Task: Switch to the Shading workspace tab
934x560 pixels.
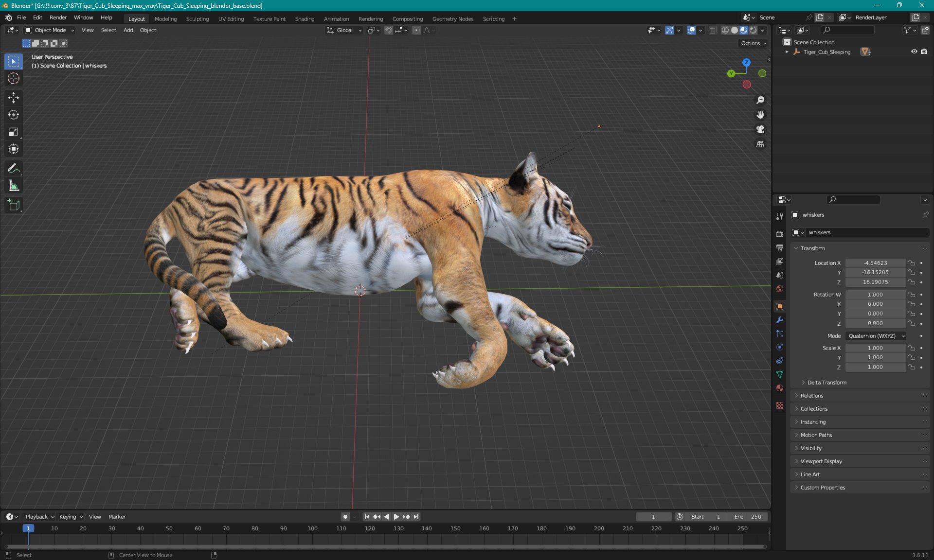Action: 305,19
